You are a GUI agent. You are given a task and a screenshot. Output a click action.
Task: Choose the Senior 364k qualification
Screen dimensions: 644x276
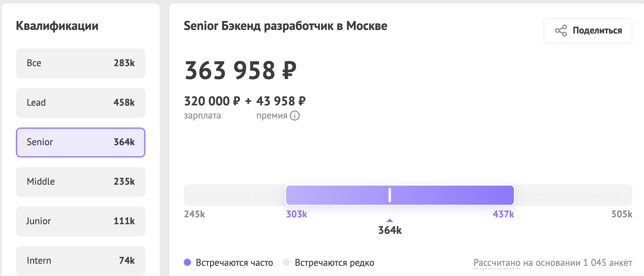pyautogui.click(x=81, y=142)
